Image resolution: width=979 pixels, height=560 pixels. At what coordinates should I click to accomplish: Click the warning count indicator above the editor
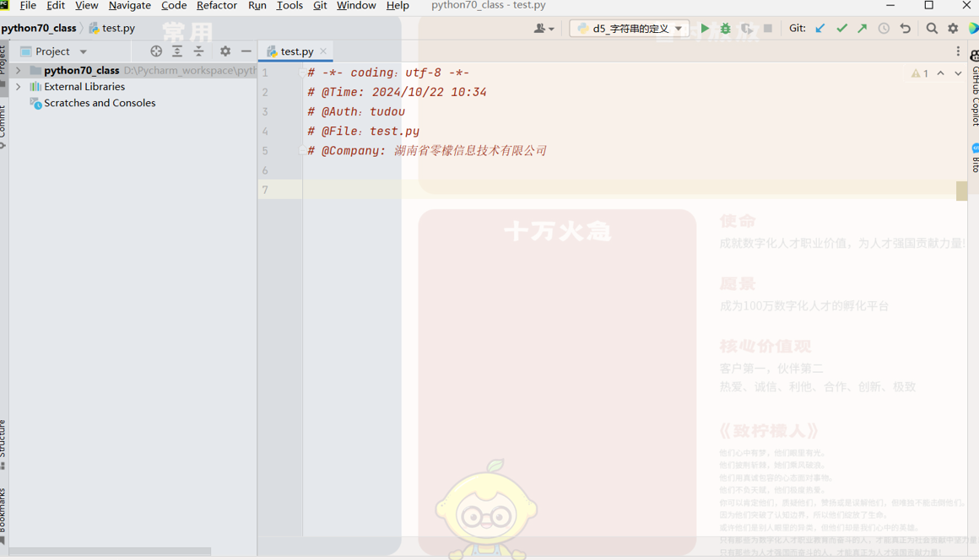click(x=918, y=73)
